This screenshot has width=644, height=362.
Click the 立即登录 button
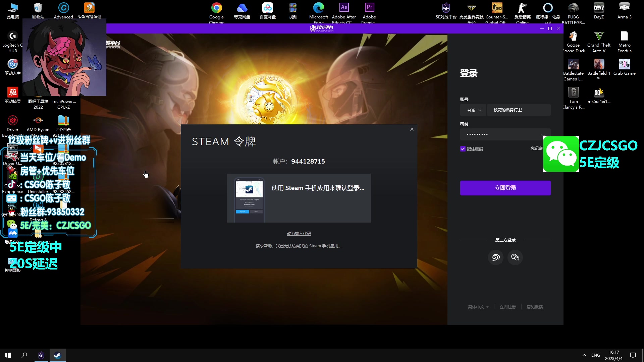505,188
